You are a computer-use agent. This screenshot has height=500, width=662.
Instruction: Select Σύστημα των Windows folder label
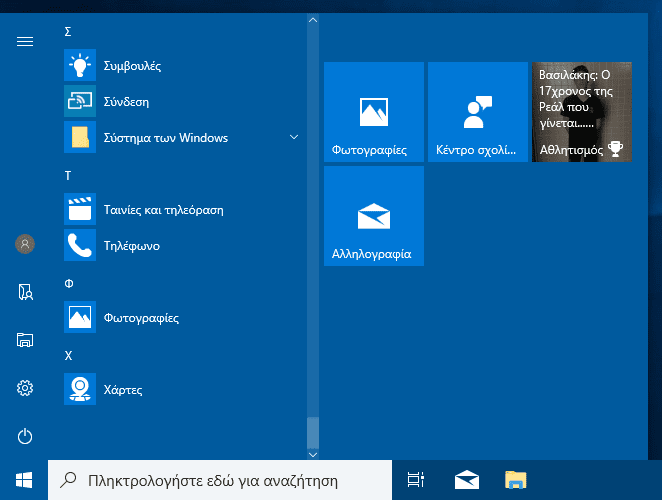point(166,138)
